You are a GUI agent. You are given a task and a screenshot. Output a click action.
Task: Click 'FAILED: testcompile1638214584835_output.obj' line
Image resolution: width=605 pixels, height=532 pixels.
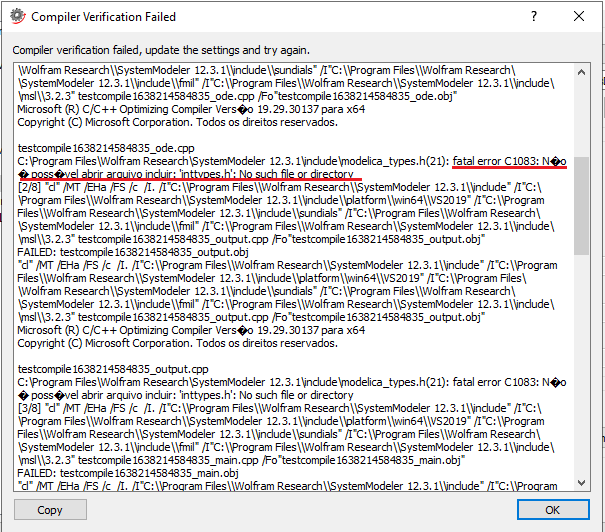tap(133, 252)
